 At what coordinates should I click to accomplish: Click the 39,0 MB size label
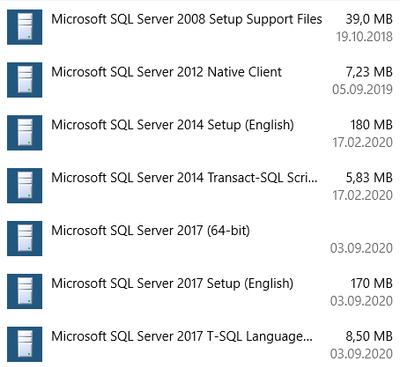coord(369,19)
